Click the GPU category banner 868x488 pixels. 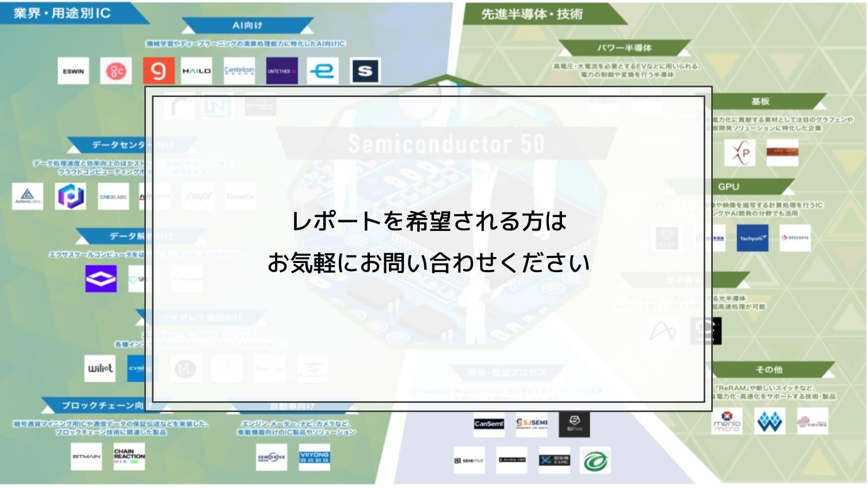[729, 187]
